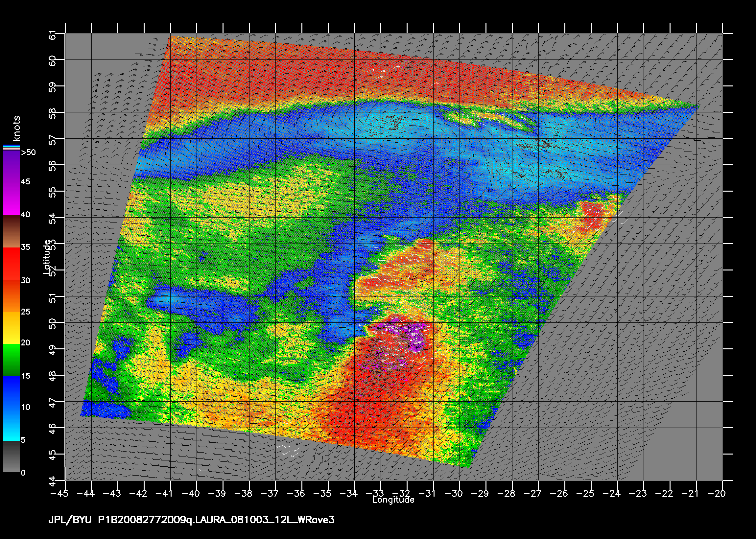This screenshot has height=539, width=756.
Task: Click the '51' latitude tick label
Action: [52, 298]
